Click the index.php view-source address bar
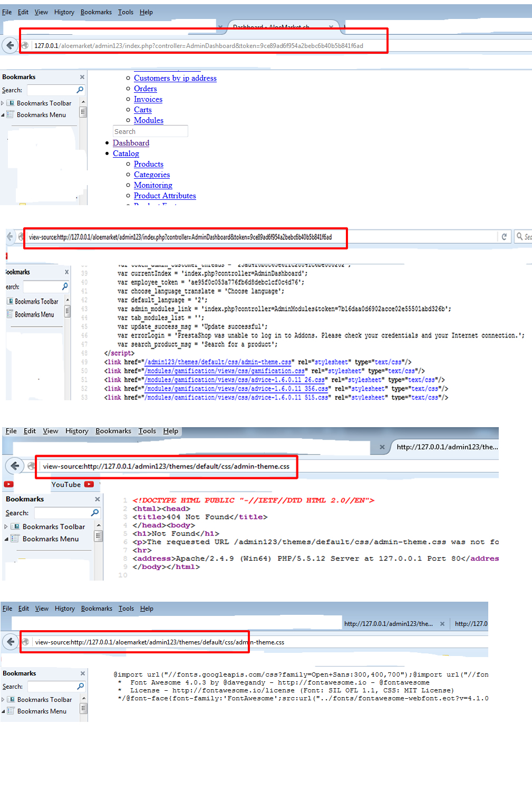The width and height of the screenshot is (532, 791). (180, 237)
